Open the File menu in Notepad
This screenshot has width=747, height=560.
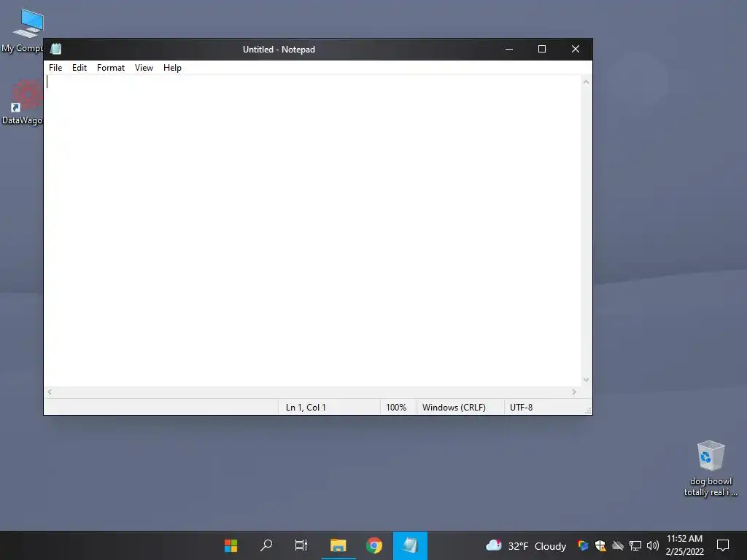(x=55, y=68)
